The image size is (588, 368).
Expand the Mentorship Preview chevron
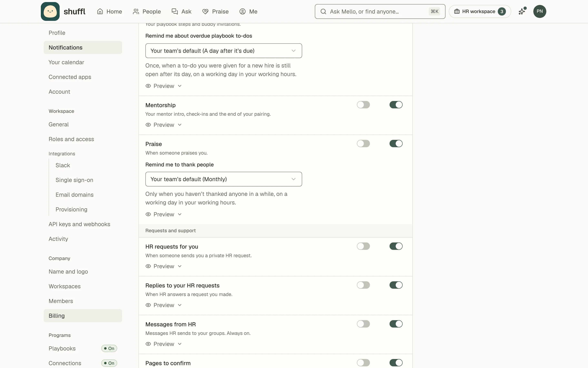[179, 125]
